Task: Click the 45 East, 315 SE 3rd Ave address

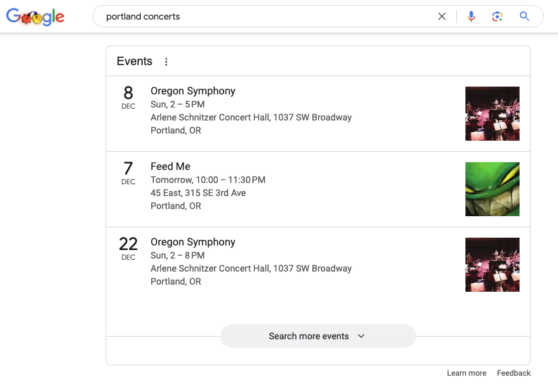Action: tap(198, 193)
